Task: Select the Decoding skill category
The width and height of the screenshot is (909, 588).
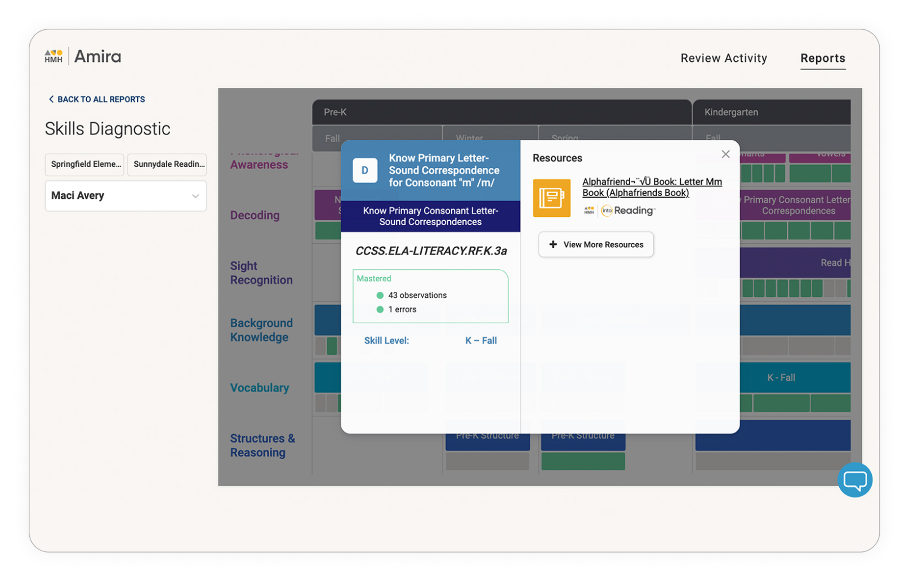Action: pos(255,215)
